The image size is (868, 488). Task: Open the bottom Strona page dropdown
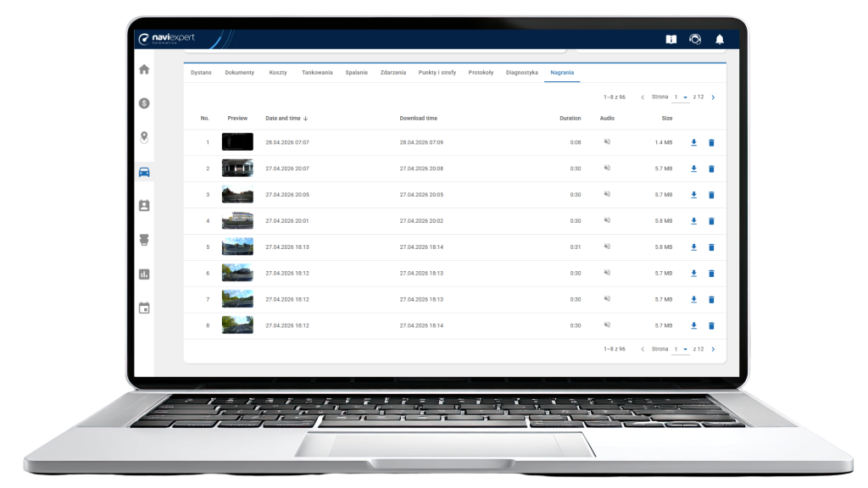681,350
